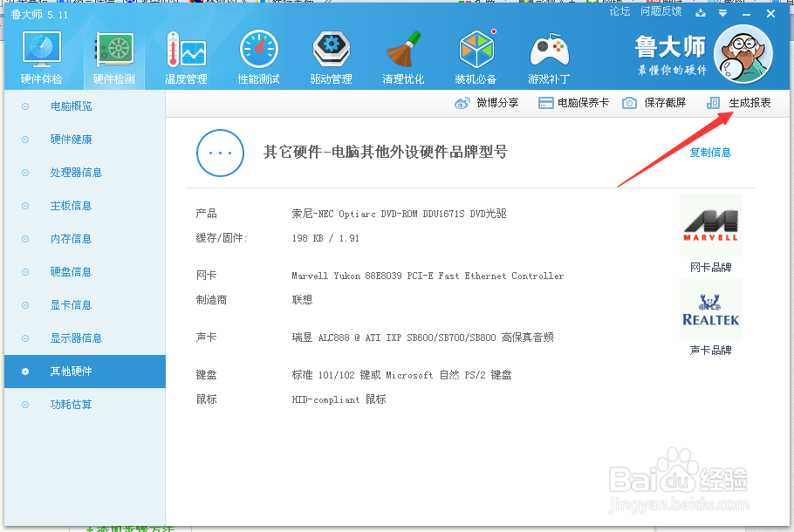The image size is (794, 532).
Task: Open the 硬件体检 hardware checkup tool
Action: click(x=40, y=54)
